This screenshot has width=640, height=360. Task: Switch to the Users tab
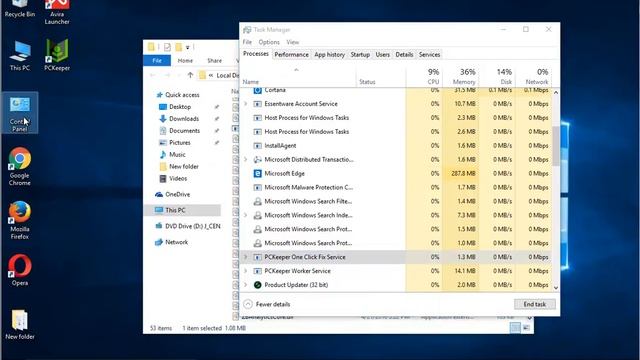coord(382,55)
